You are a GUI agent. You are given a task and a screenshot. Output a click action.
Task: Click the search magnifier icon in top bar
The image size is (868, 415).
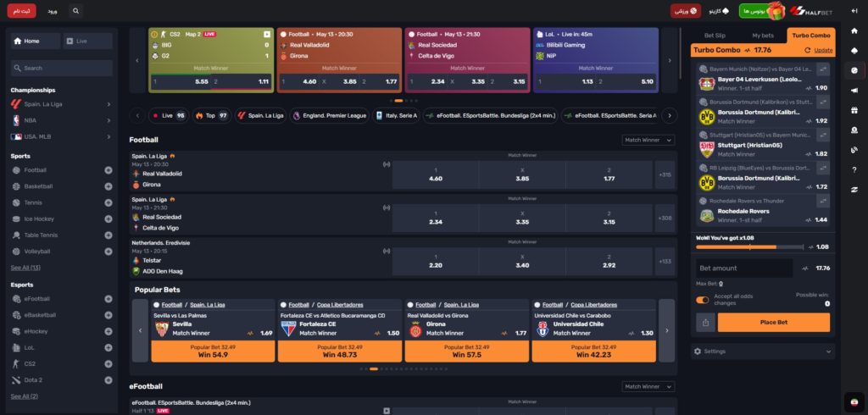point(76,11)
